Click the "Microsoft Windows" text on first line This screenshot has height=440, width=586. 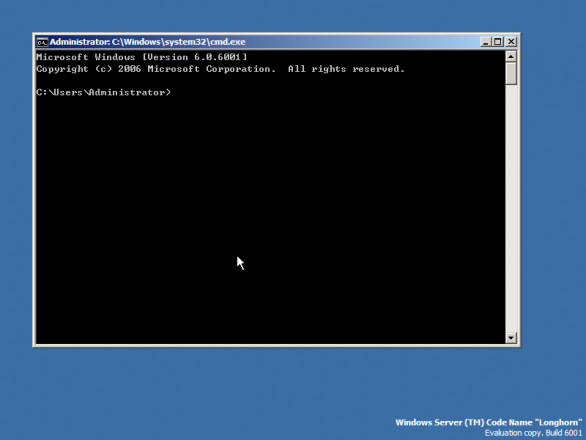point(85,57)
